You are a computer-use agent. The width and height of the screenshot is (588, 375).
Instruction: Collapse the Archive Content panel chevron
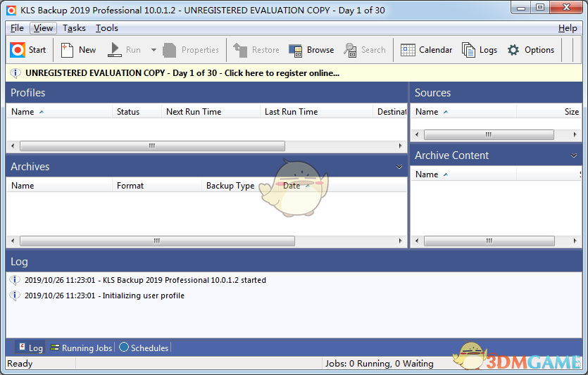click(574, 155)
